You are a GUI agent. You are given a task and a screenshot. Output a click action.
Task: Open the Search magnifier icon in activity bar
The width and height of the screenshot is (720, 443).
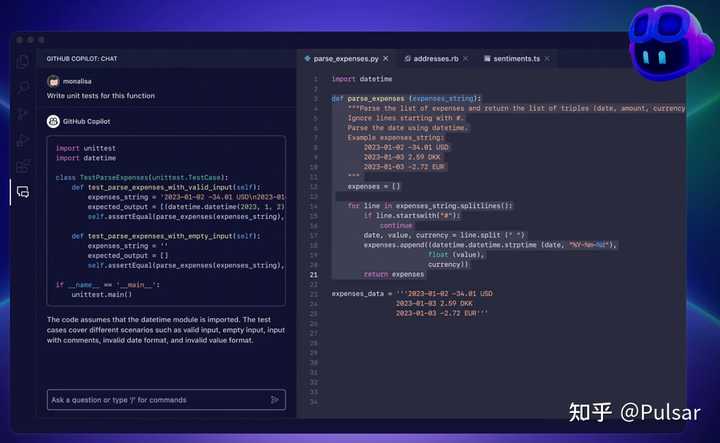click(x=23, y=87)
